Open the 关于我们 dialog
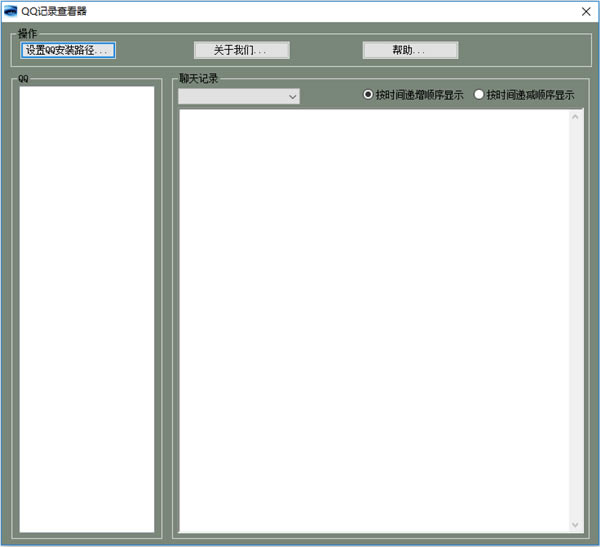This screenshot has height=547, width=600. (241, 50)
